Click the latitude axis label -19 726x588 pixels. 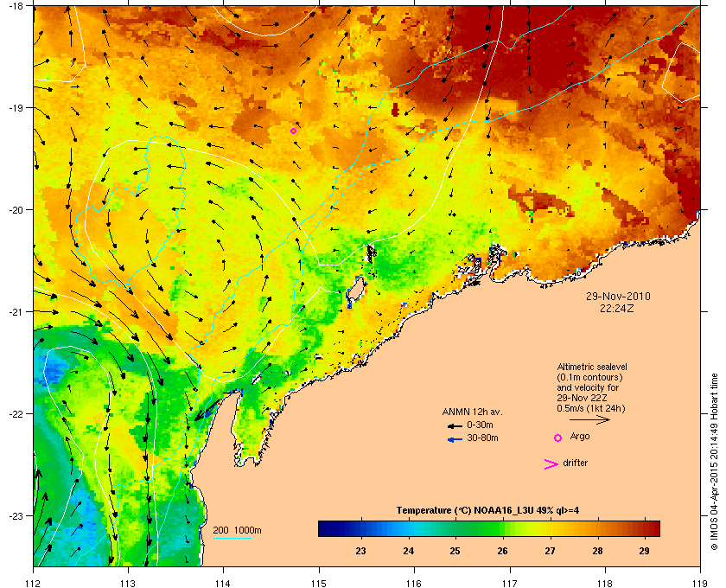16,108
